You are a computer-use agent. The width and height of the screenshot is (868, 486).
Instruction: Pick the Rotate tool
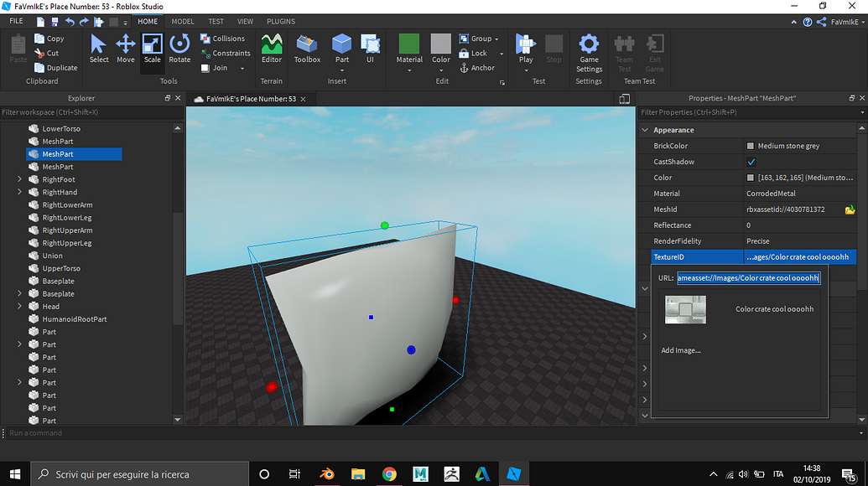click(x=179, y=49)
